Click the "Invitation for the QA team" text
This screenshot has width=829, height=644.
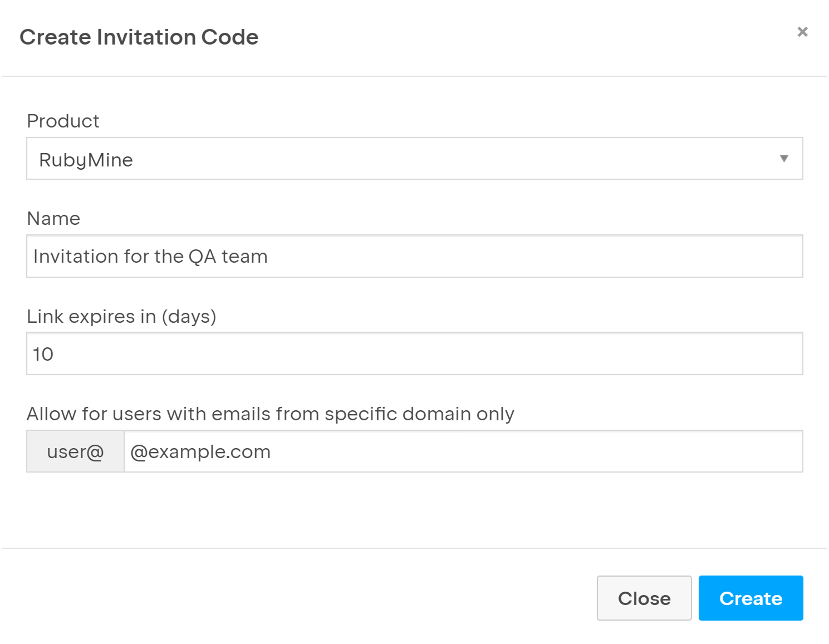[150, 256]
